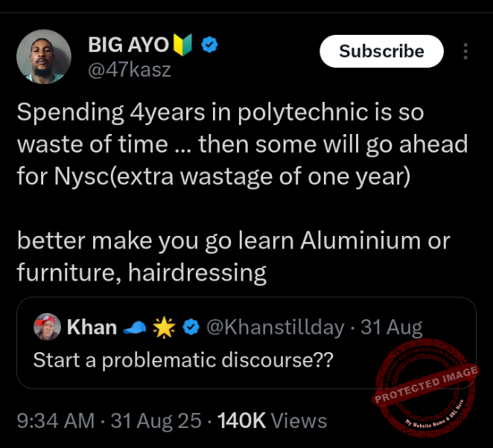Click the 140K Views count

(272, 420)
